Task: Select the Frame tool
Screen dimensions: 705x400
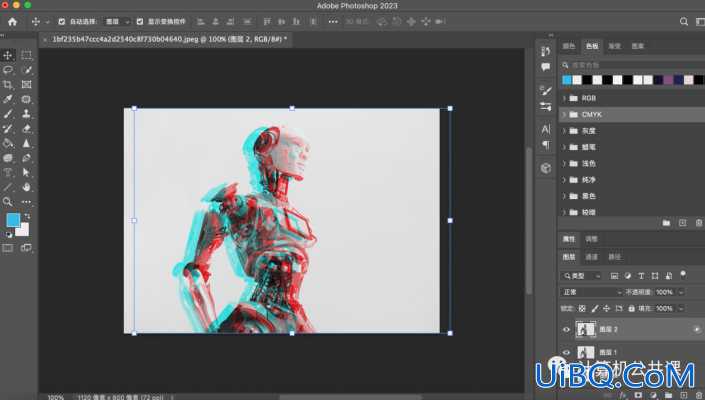Action: click(x=27, y=84)
